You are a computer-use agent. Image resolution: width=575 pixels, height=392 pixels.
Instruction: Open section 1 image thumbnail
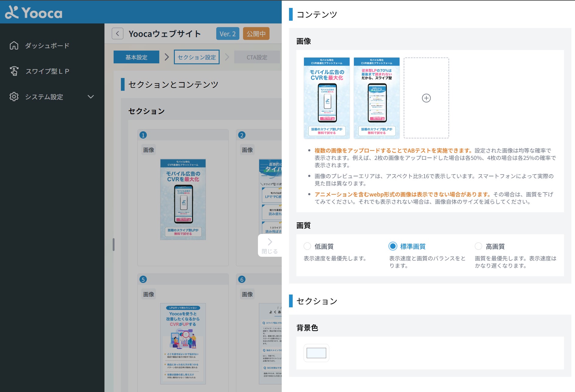(183, 200)
